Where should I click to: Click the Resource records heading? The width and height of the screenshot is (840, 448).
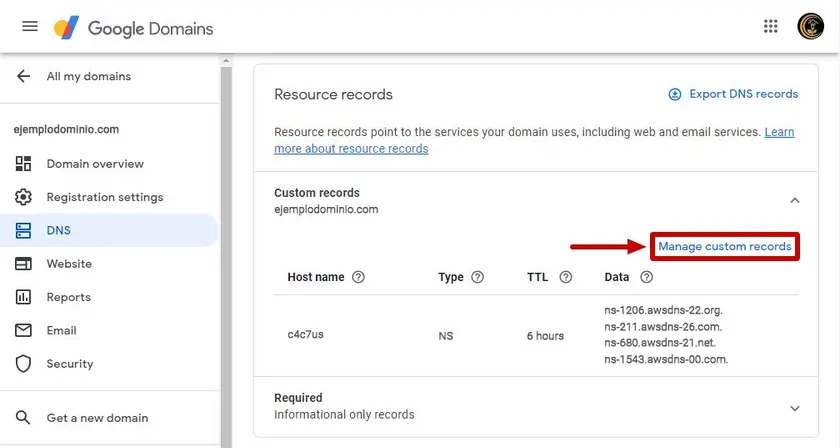coord(333,94)
